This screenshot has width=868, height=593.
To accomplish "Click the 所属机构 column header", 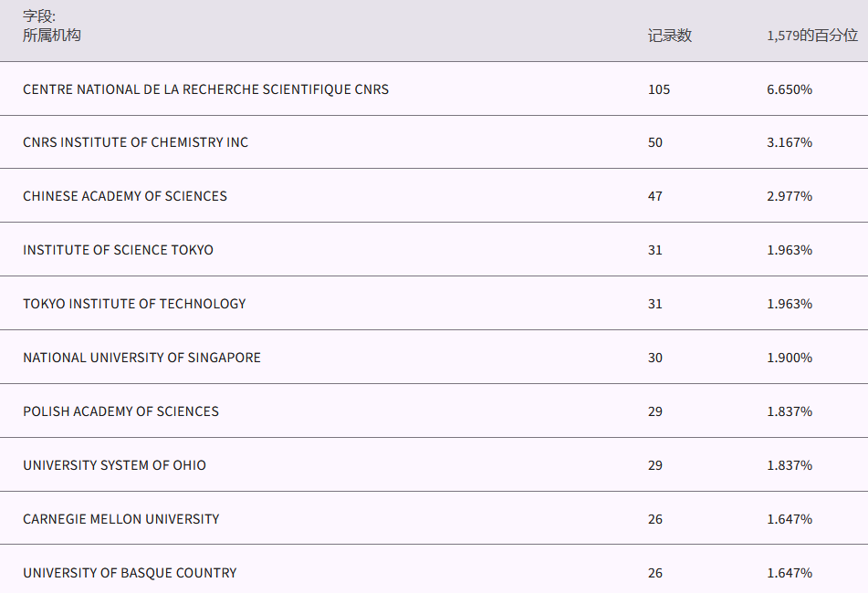I will 52,36.
